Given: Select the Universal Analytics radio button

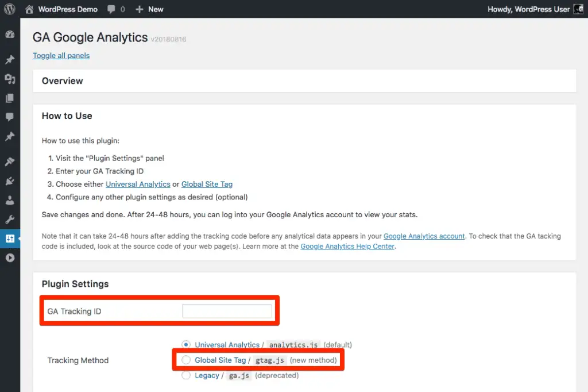Looking at the screenshot, I should pyautogui.click(x=185, y=344).
